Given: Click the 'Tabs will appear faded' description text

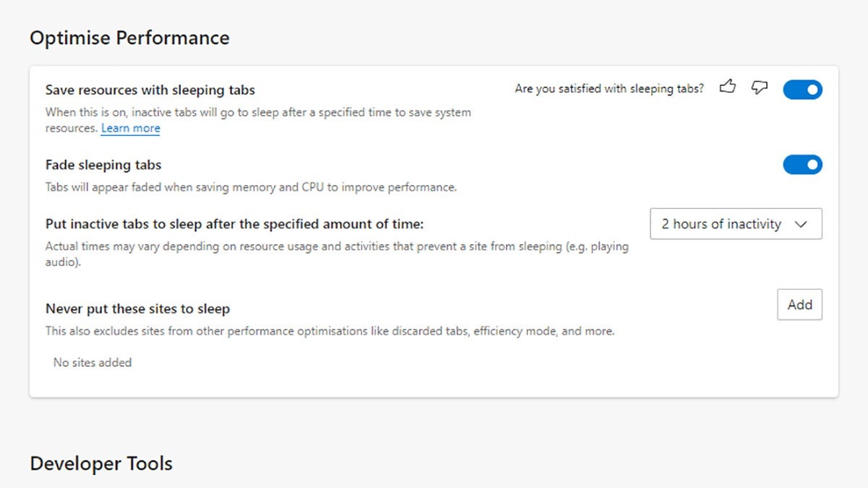Looking at the screenshot, I should (x=250, y=187).
